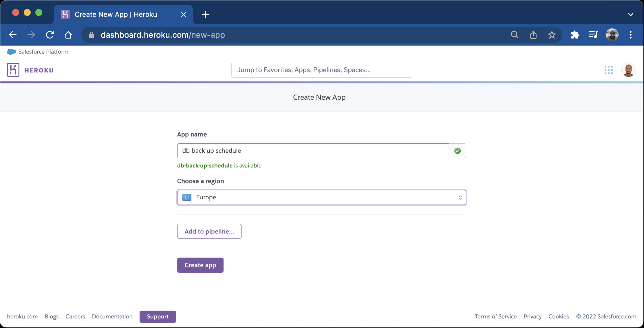644x328 pixels.
Task: Click the chevron at the top-right corner
Action: coord(631,14)
